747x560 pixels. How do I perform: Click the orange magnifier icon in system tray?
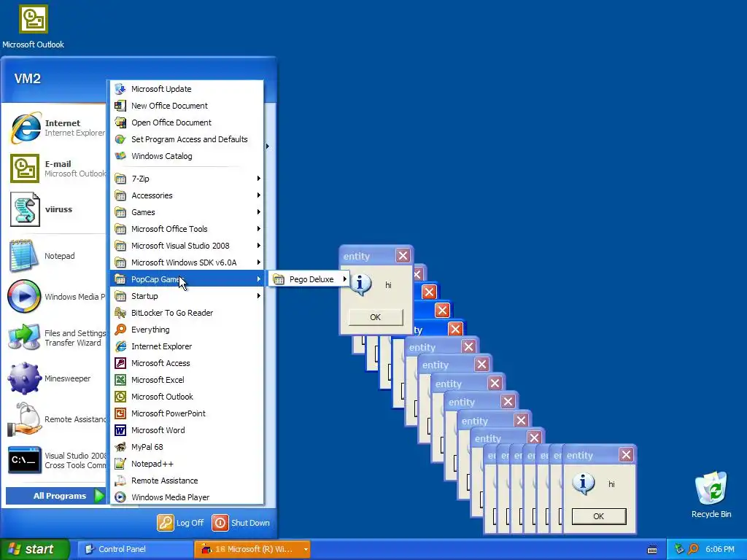point(693,549)
